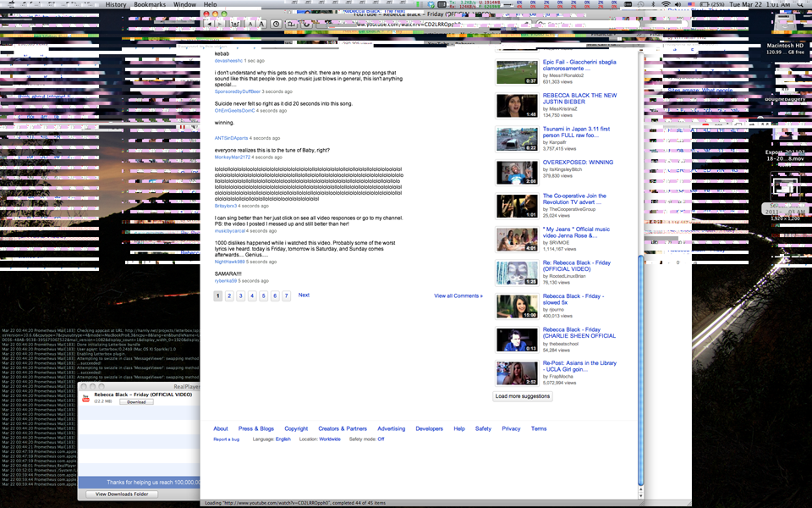This screenshot has height=508, width=812.
Task: Go to comments page 7
Action: click(x=287, y=295)
